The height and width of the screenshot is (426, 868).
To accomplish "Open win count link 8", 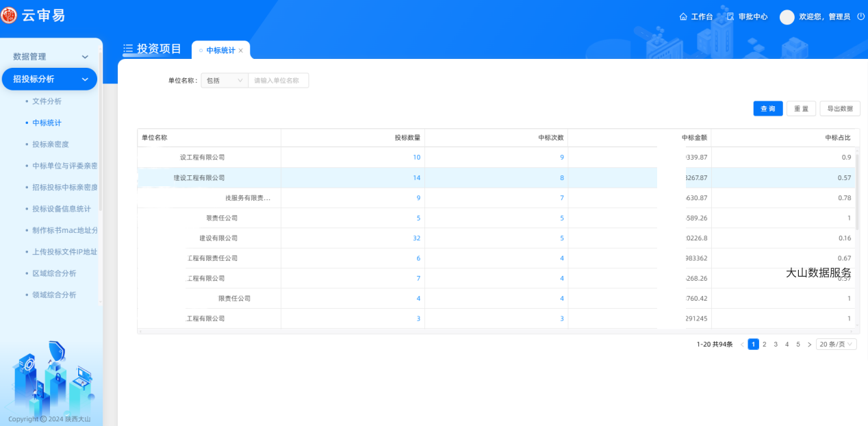I will pos(562,178).
